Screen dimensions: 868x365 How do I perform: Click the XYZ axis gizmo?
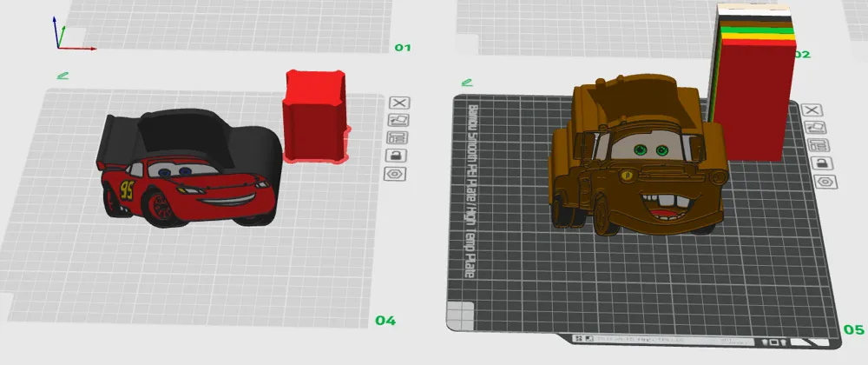click(x=72, y=33)
